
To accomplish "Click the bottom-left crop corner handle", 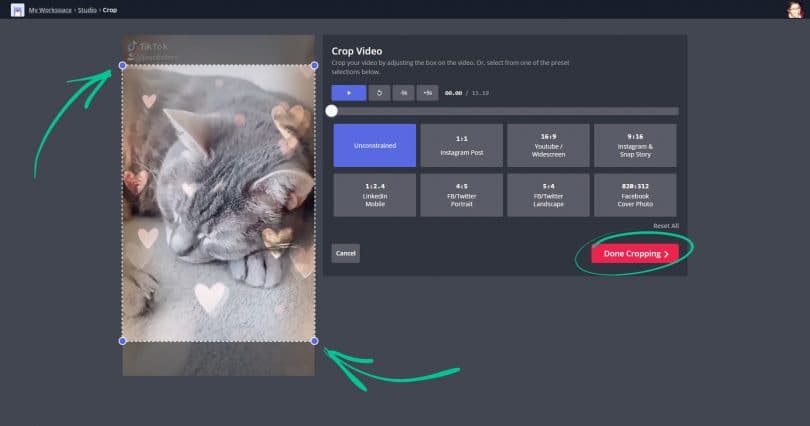I will (123, 341).
